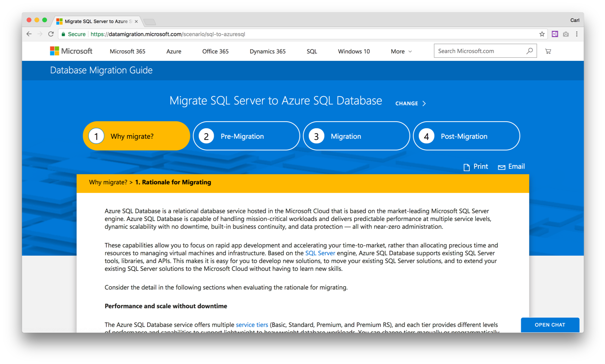The image size is (605, 364).
Task: Open a new browser tab
Action: tap(150, 22)
